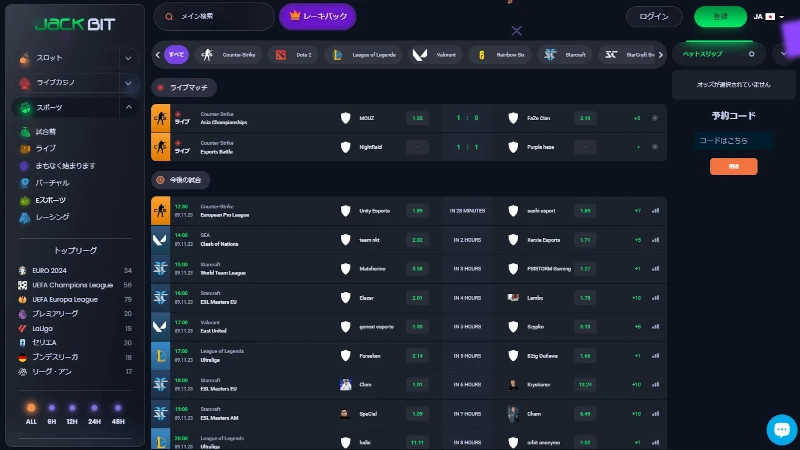Click the purple Rakeback button

tap(317, 16)
